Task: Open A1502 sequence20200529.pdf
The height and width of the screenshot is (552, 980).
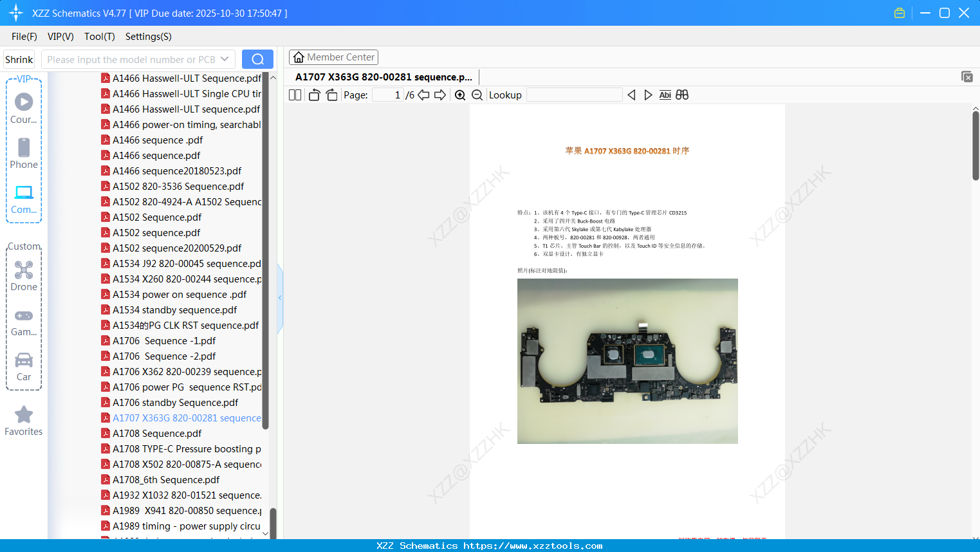Action: (x=171, y=248)
